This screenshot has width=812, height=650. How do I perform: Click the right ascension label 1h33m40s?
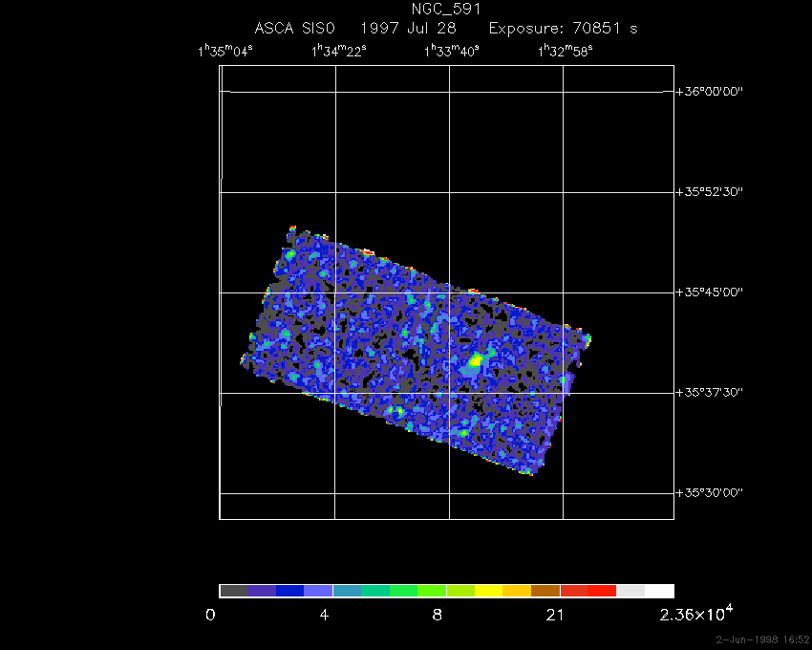452,51
